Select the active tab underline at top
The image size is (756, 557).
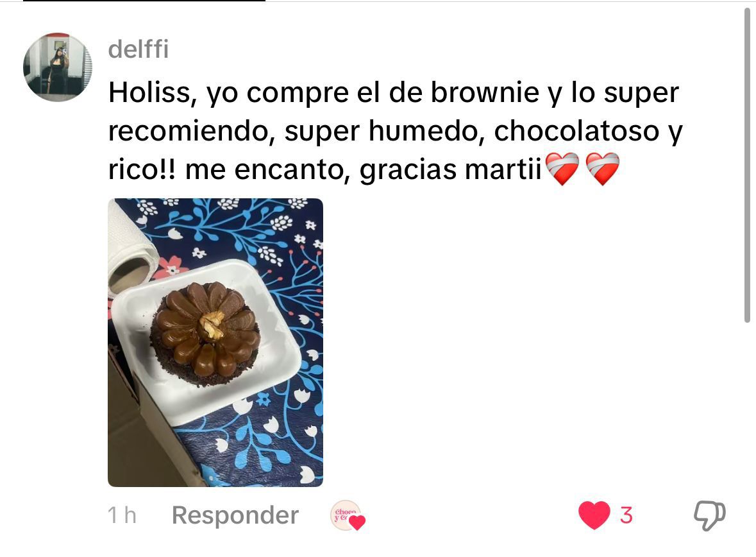[x=144, y=1]
